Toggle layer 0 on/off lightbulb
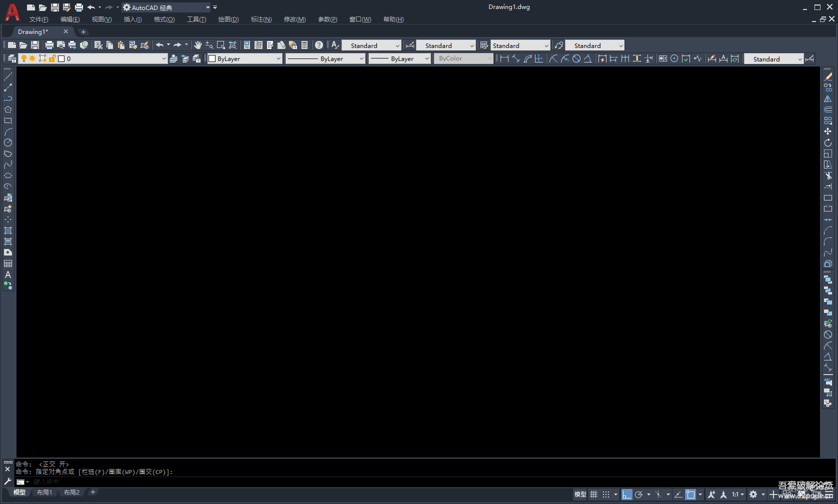This screenshot has height=504, width=838. point(23,58)
